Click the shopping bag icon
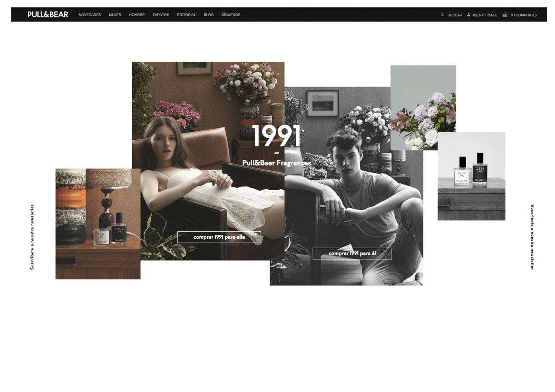The image size is (555, 392). (x=505, y=14)
